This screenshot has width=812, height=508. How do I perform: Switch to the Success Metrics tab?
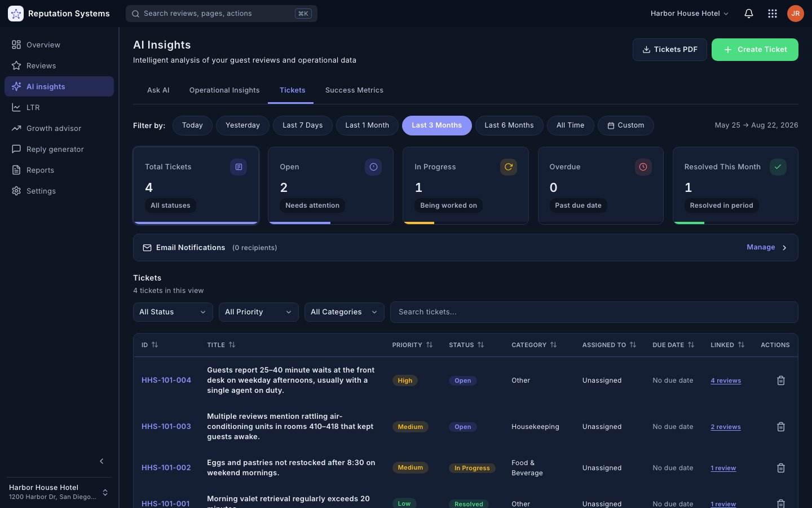[354, 90]
